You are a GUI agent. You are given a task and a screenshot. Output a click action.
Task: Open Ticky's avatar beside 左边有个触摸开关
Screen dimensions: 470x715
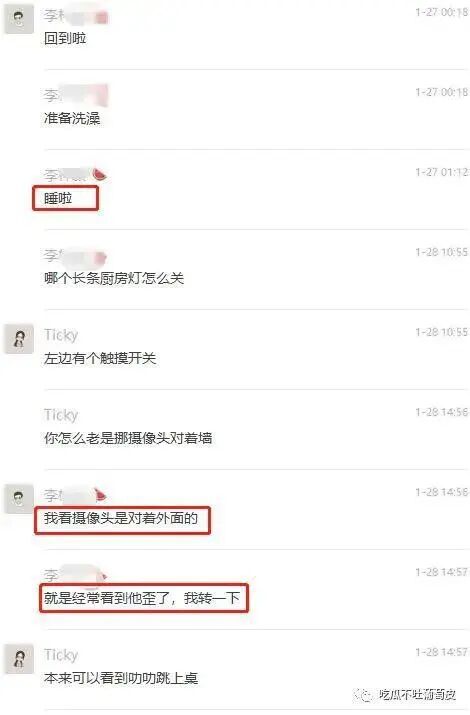click(x=19, y=339)
